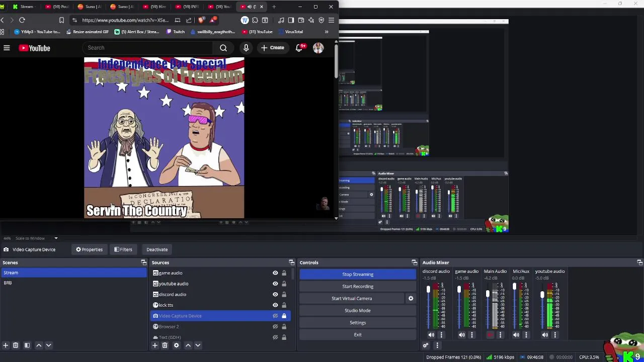Hide the kick tts source
The width and height of the screenshot is (644, 362).
point(275,305)
